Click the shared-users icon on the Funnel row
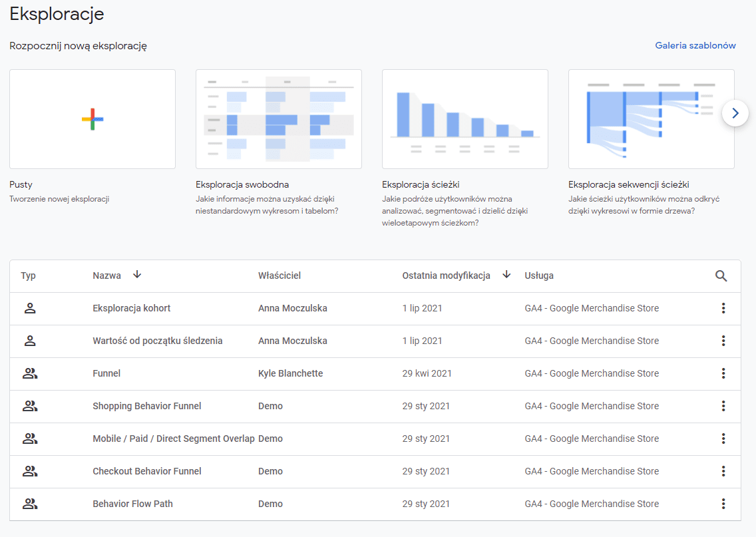756x537 pixels. point(30,373)
